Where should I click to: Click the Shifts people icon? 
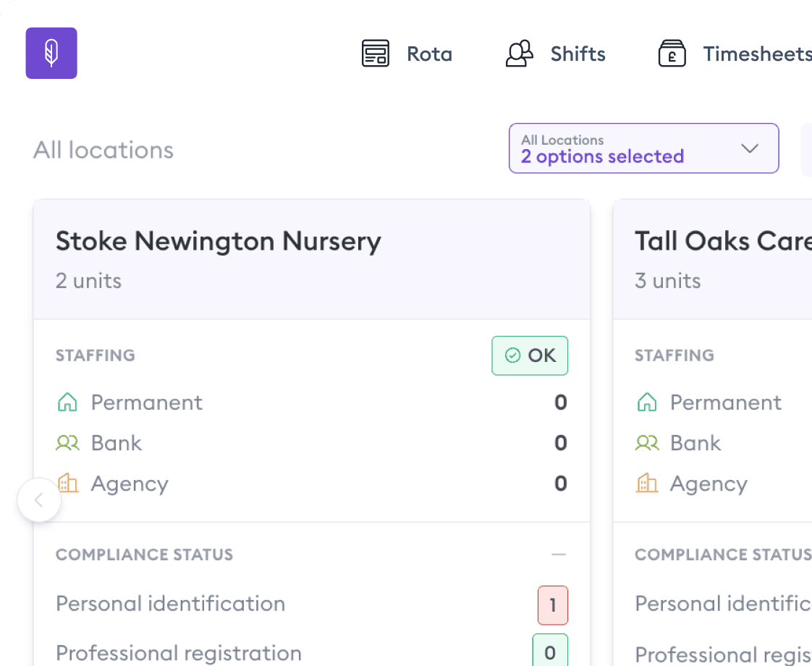520,54
